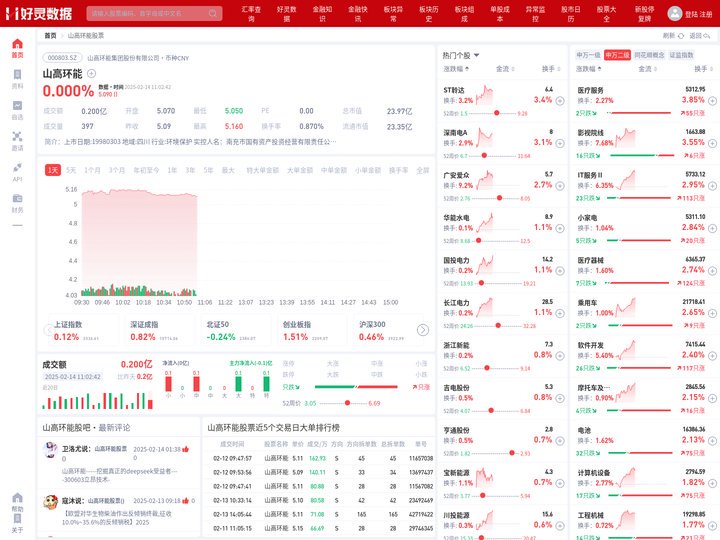The width and height of the screenshot is (720, 540).
Task: Add 华能水电 with its plus icon
Action: [x=560, y=228]
